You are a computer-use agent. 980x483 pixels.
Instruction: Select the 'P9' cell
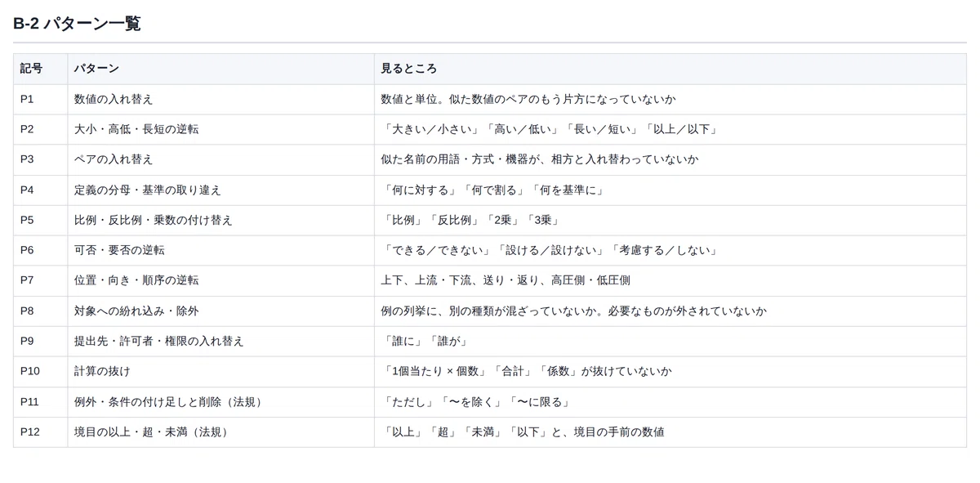click(x=40, y=341)
